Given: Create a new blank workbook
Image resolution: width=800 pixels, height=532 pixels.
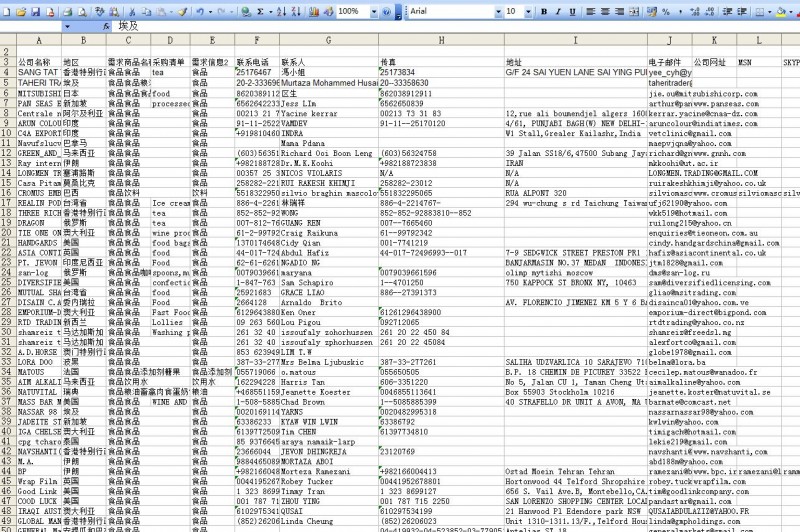Looking at the screenshot, I should click(x=6, y=12).
